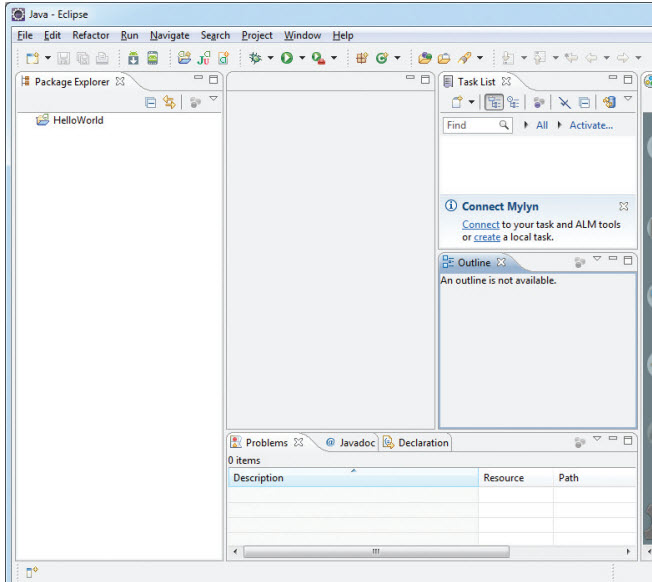Viewport: 652px width, 582px height.
Task: Open the Refactor menu
Action: pyautogui.click(x=91, y=35)
